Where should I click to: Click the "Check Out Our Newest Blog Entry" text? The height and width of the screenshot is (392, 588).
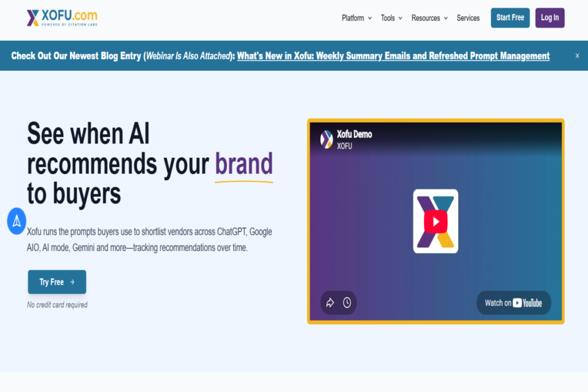[x=76, y=56]
